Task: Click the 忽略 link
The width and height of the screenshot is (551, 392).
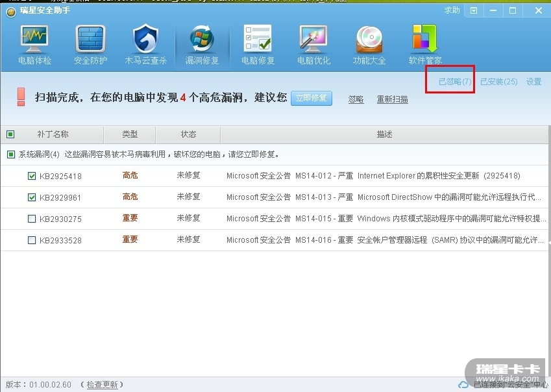Action: 356,99
